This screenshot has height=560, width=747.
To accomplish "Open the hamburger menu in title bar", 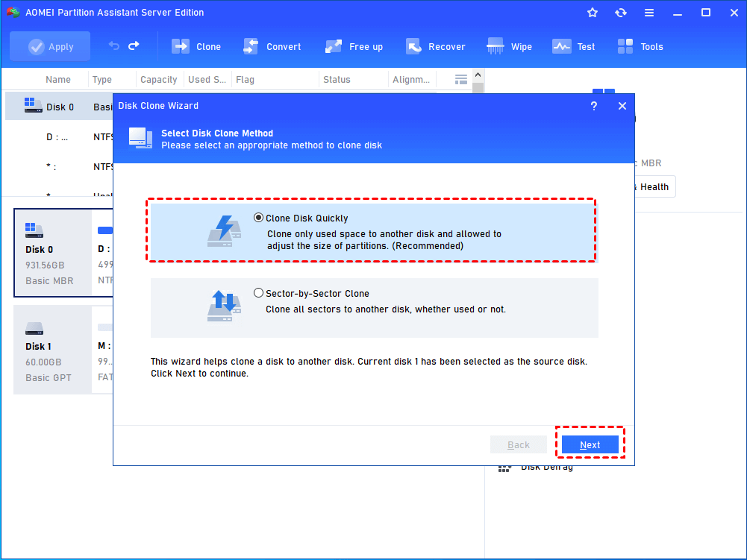I will pos(648,13).
